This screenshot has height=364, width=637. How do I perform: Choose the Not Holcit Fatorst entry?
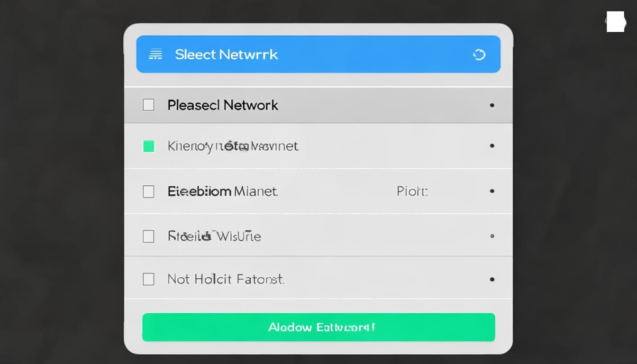pos(226,279)
